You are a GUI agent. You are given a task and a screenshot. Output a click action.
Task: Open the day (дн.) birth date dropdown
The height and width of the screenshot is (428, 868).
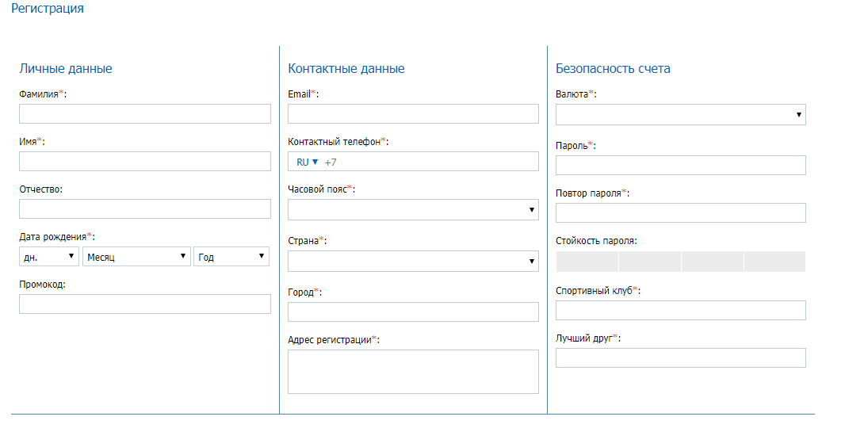(49, 257)
